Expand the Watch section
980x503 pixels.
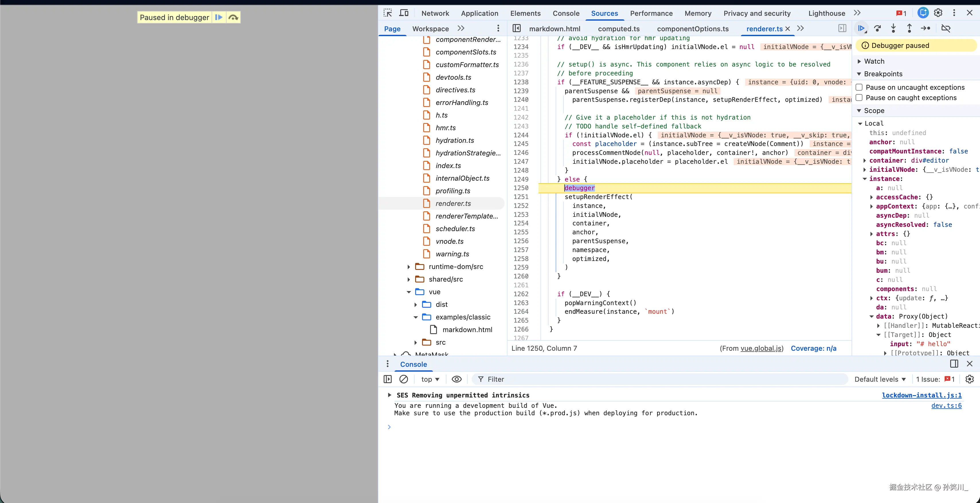click(x=874, y=61)
